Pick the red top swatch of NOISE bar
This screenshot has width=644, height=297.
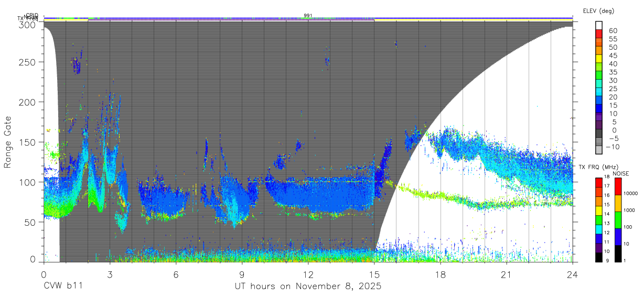point(618,186)
